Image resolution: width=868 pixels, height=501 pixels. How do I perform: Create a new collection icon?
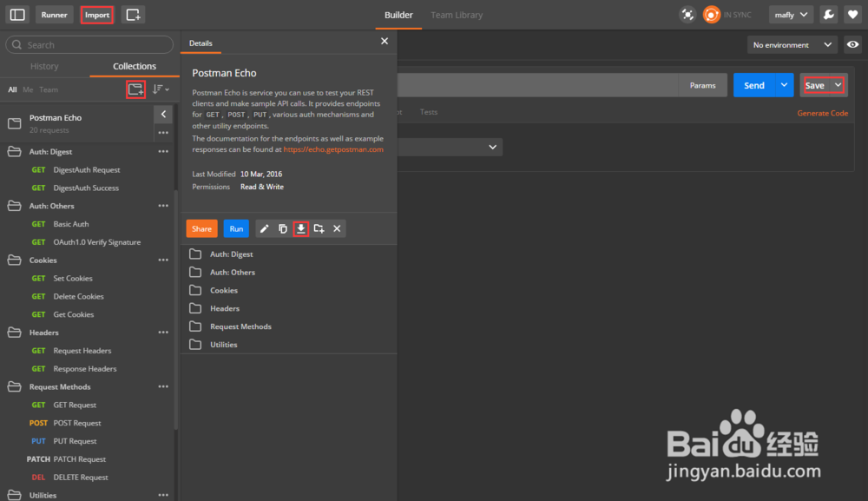click(x=135, y=89)
